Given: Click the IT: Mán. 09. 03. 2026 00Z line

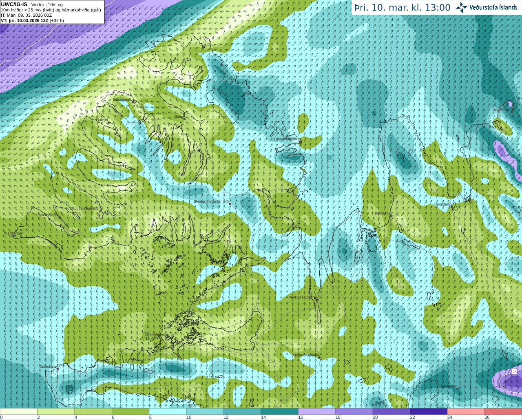Looking at the screenshot, I should point(26,15).
